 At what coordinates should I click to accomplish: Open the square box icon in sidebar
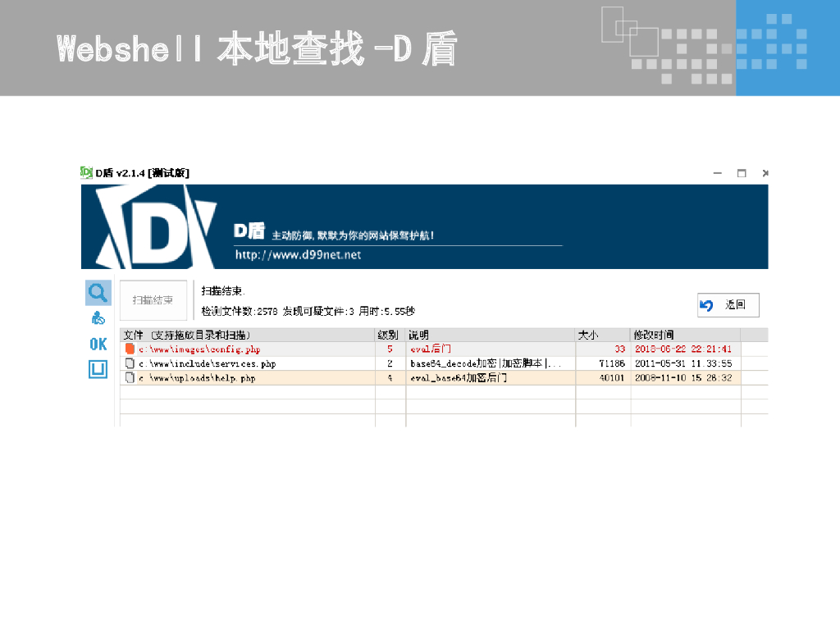[98, 369]
